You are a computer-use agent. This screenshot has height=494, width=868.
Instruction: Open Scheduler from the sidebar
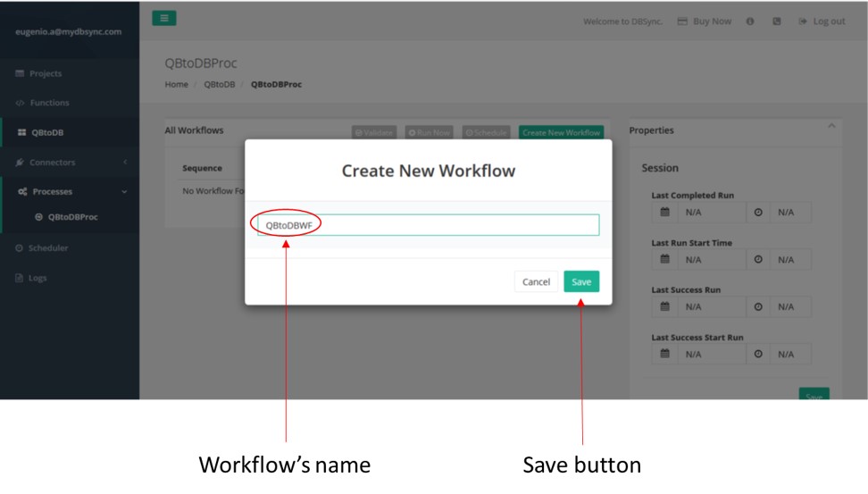pyautogui.click(x=47, y=248)
